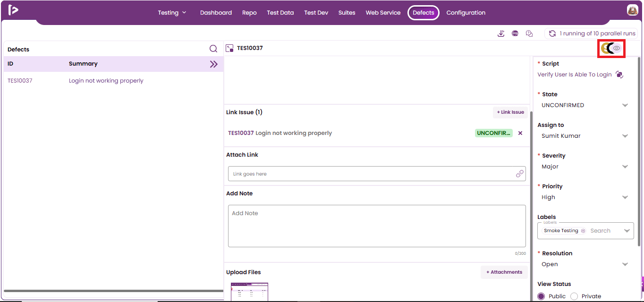
Task: Expand the State dropdown showing UNCONFIRMED
Action: [585, 105]
